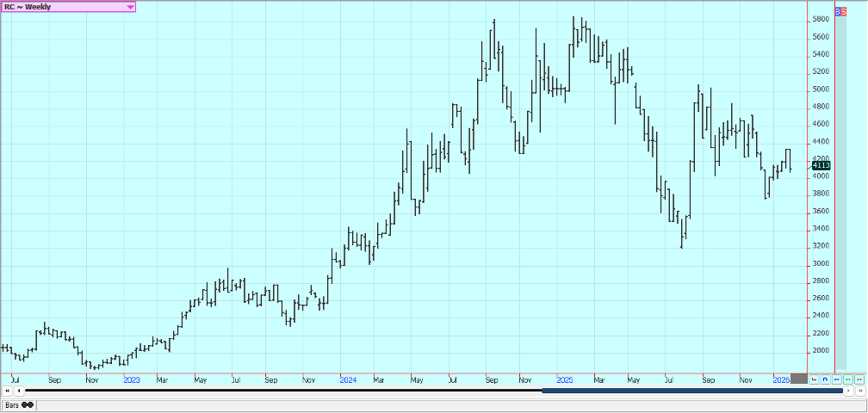Click the 2024 label on time axis
The width and height of the screenshot is (868, 413).
point(348,379)
